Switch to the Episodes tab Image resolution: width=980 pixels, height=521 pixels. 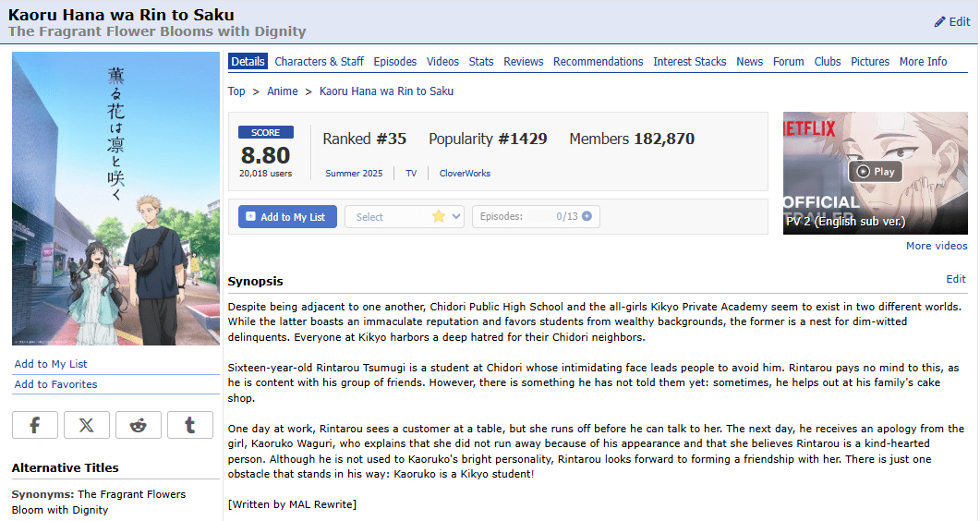[395, 61]
